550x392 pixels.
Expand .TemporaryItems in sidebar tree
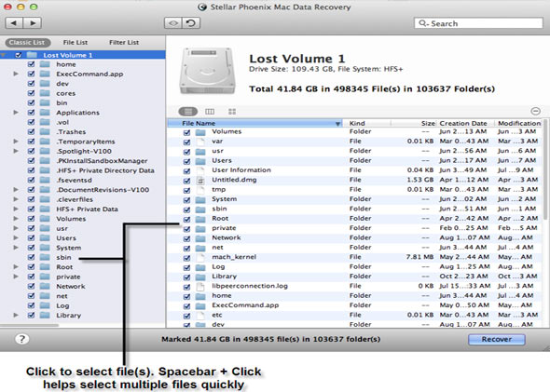pyautogui.click(x=16, y=142)
